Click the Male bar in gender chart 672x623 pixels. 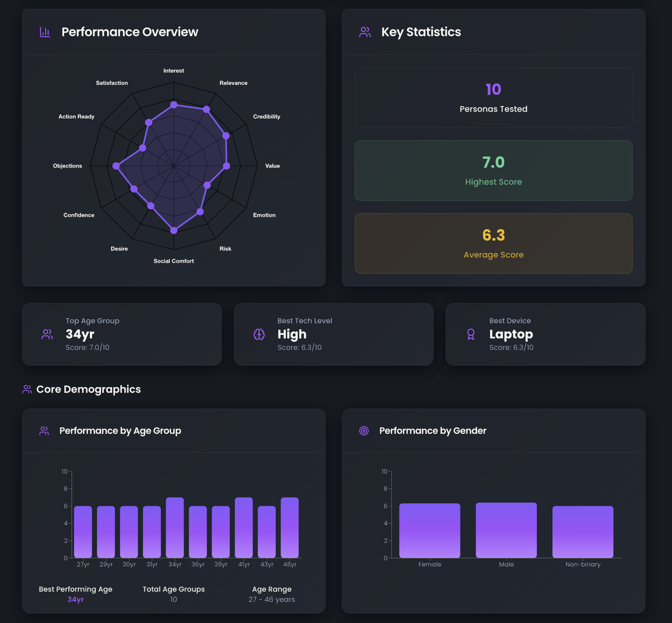506,530
